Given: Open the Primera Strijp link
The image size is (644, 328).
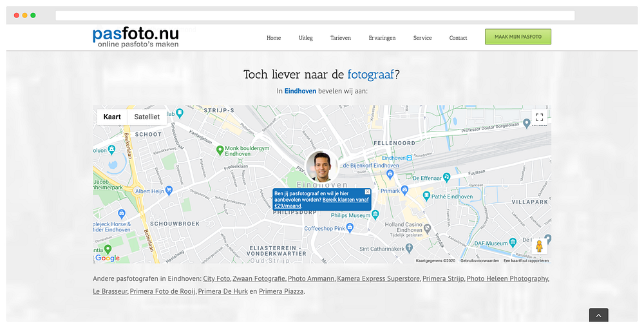Looking at the screenshot, I should pyautogui.click(x=443, y=278).
